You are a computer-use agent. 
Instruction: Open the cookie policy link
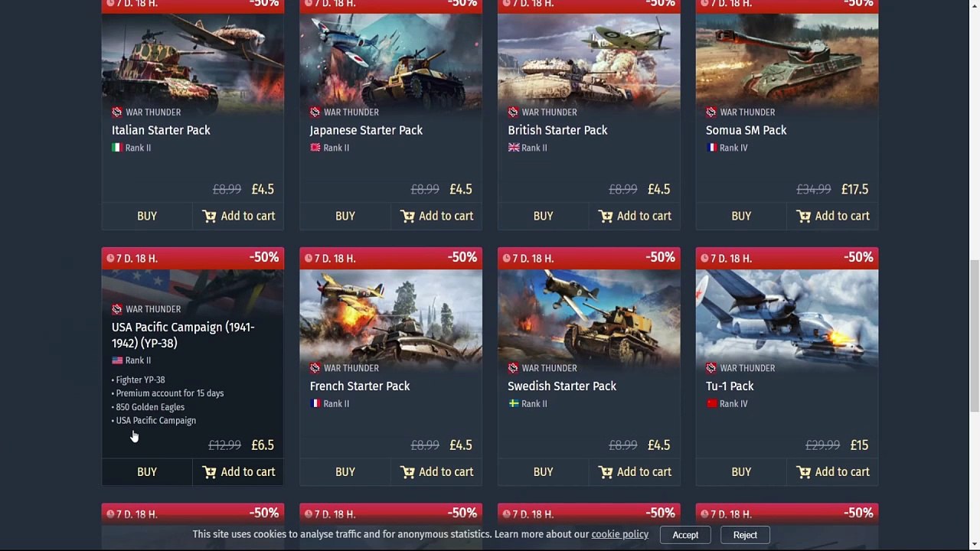tap(619, 534)
